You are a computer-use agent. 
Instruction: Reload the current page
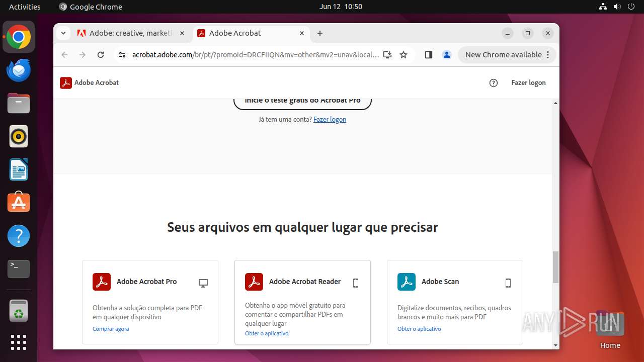[101, 55]
